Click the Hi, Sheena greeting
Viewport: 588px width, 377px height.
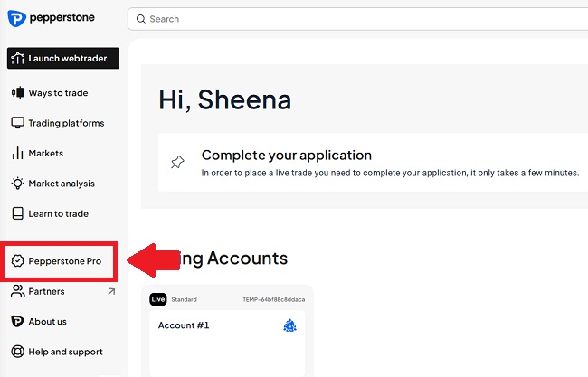(225, 99)
